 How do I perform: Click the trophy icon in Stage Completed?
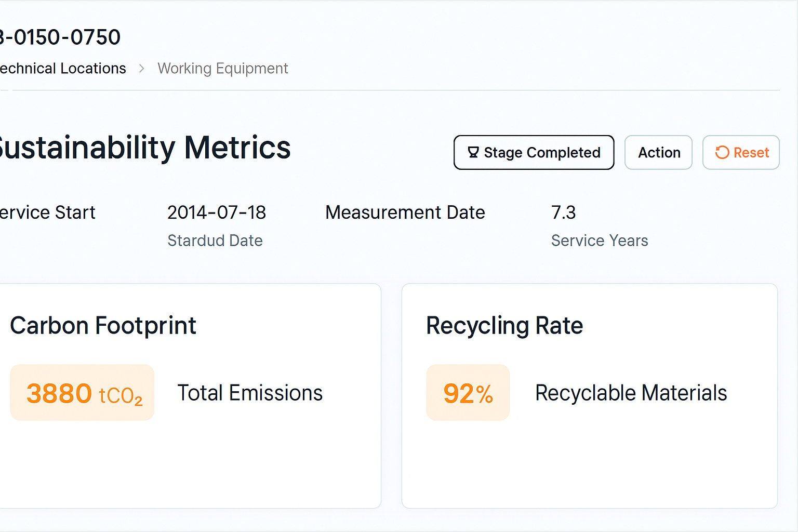click(x=473, y=152)
